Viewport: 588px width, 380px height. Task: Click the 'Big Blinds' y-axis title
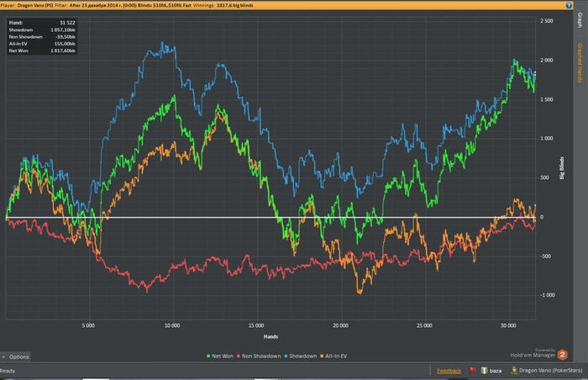[562, 168]
